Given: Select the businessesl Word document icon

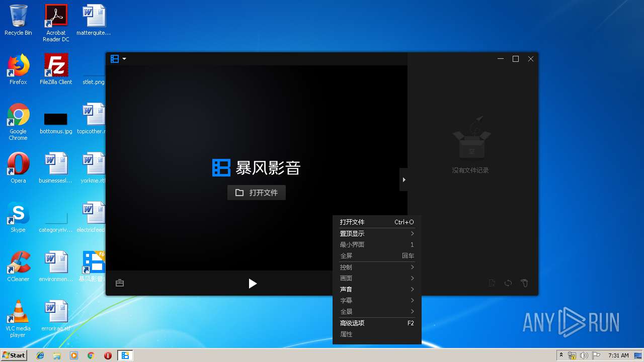Looking at the screenshot, I should point(56,168).
